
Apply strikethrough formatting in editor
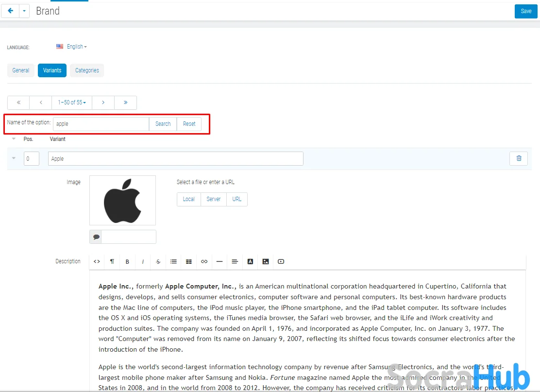158,261
